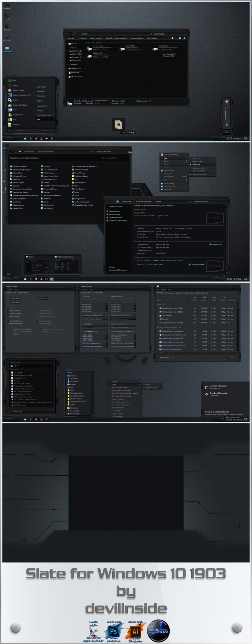Viewport: 252px width, 644px height.
Task: Toggle Align icons to grid option
Action: 199,171
